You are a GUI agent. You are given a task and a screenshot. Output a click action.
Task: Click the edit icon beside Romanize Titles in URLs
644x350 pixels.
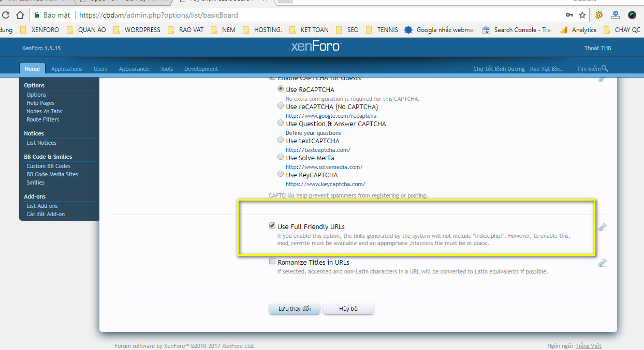tap(602, 263)
